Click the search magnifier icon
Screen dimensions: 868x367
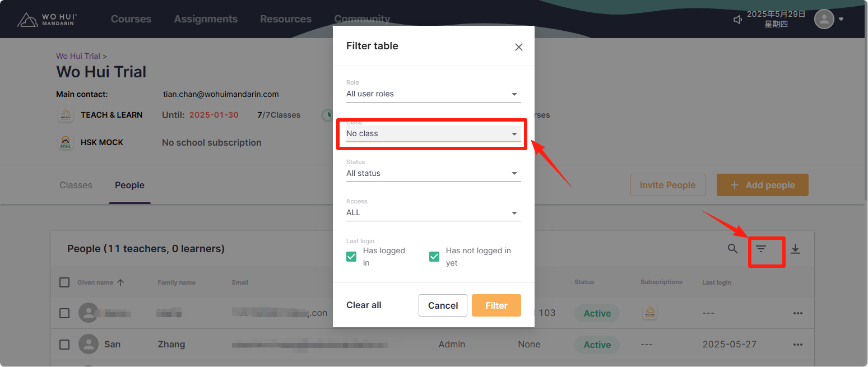pyautogui.click(x=732, y=249)
